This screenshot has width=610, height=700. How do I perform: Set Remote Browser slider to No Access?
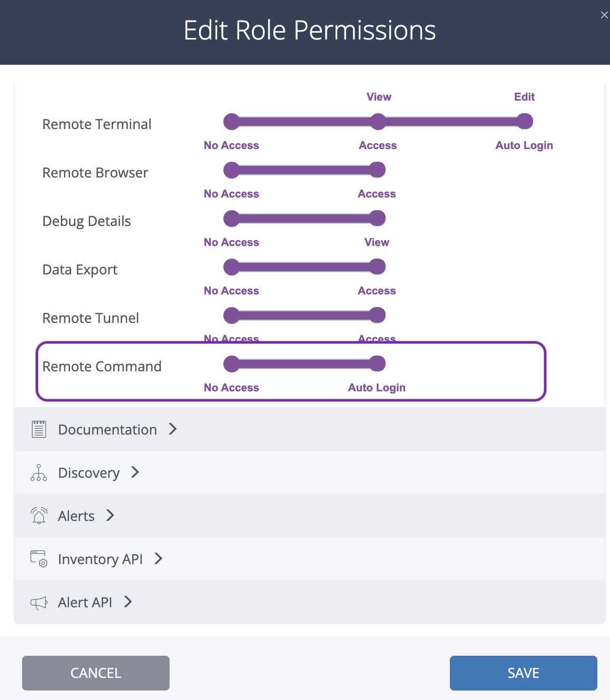pos(232,170)
